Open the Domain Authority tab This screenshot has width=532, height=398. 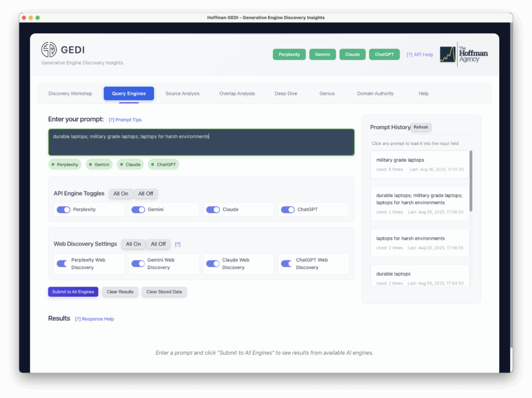pyautogui.click(x=375, y=93)
